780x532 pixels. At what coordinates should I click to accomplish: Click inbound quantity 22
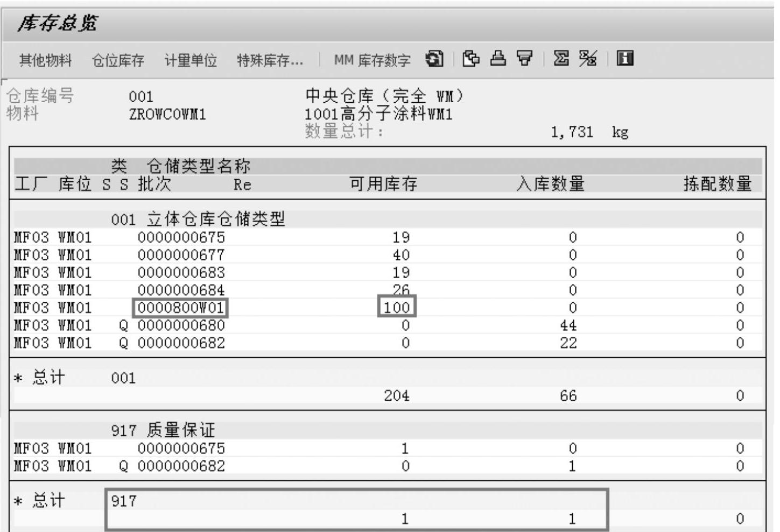coord(568,343)
